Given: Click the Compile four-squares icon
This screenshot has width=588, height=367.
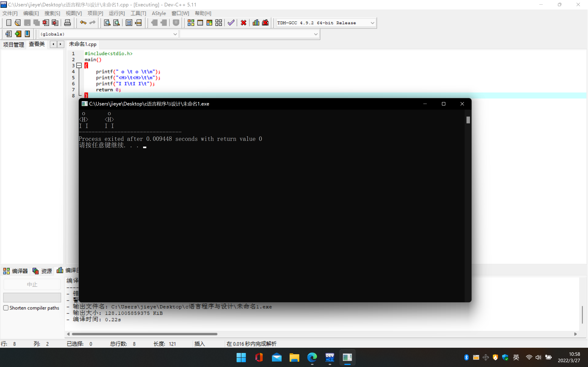Looking at the screenshot, I should click(191, 23).
